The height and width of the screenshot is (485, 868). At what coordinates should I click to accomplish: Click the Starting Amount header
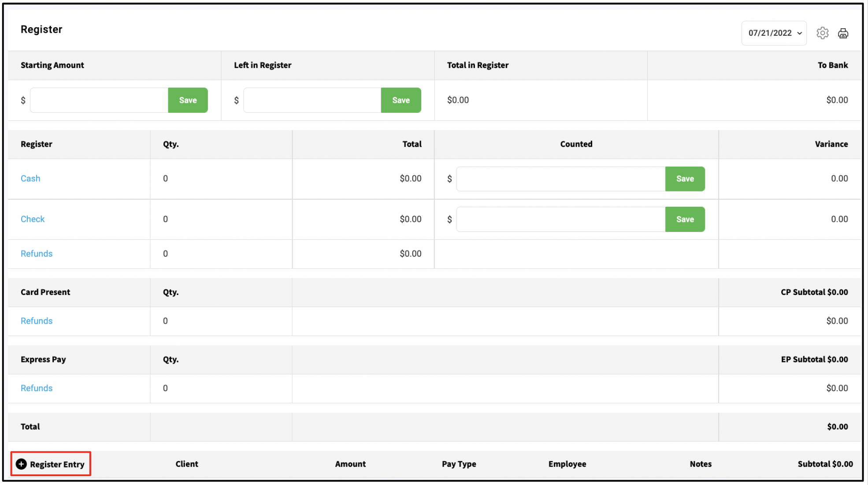pos(52,65)
